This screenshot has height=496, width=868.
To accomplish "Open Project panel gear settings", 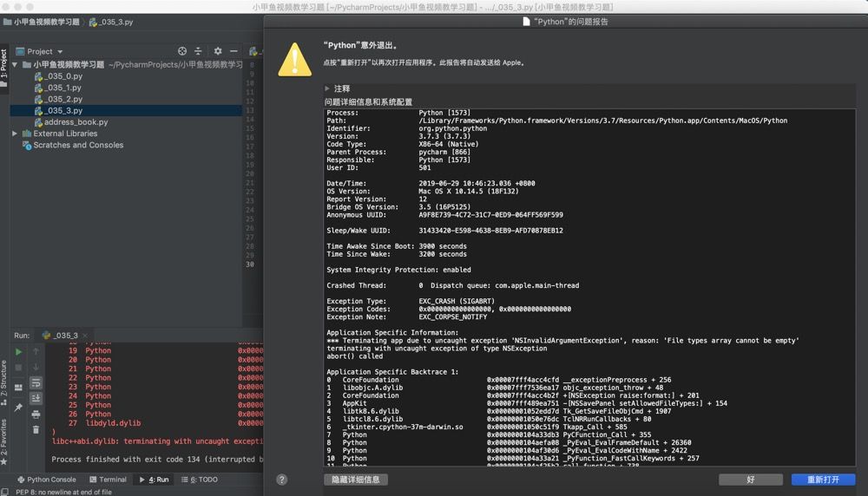I will [x=218, y=51].
